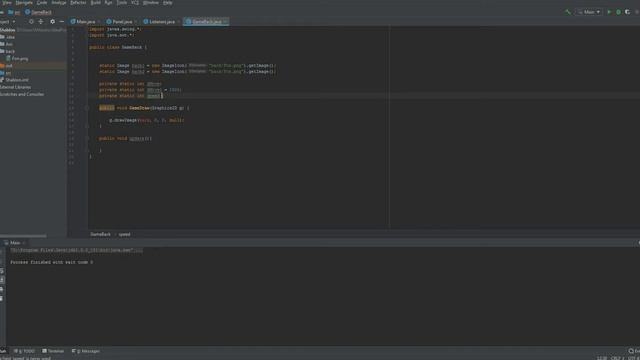The height and width of the screenshot is (360, 640).
Task: Select the GameBack.java editor tab
Action: point(206,22)
